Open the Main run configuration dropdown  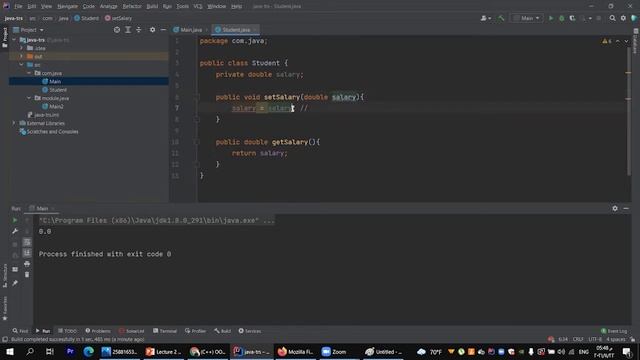tap(527, 18)
